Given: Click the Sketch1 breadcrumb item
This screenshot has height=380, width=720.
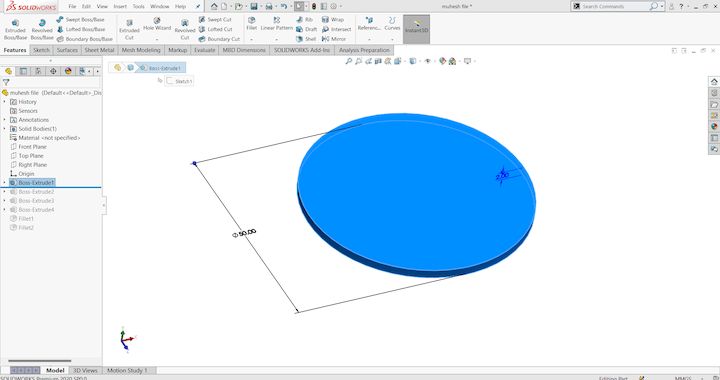Looking at the screenshot, I should [180, 81].
